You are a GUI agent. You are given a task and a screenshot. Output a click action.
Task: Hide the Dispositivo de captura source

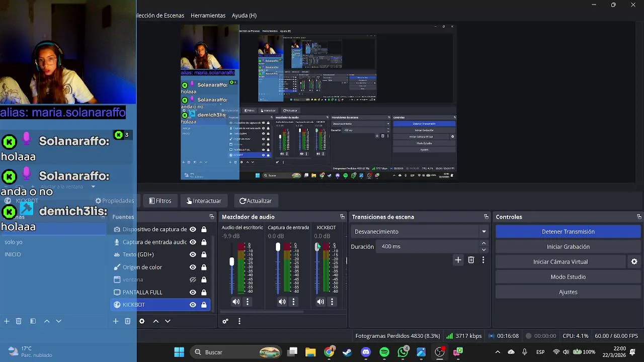point(193,229)
